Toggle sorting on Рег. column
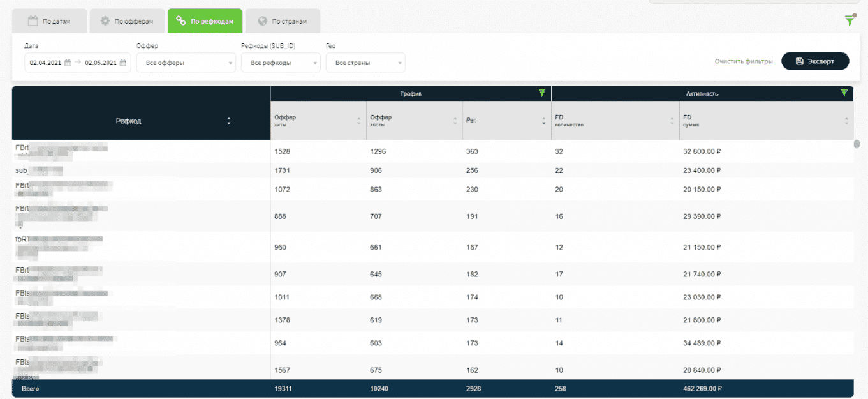This screenshot has width=868, height=399. tap(544, 121)
